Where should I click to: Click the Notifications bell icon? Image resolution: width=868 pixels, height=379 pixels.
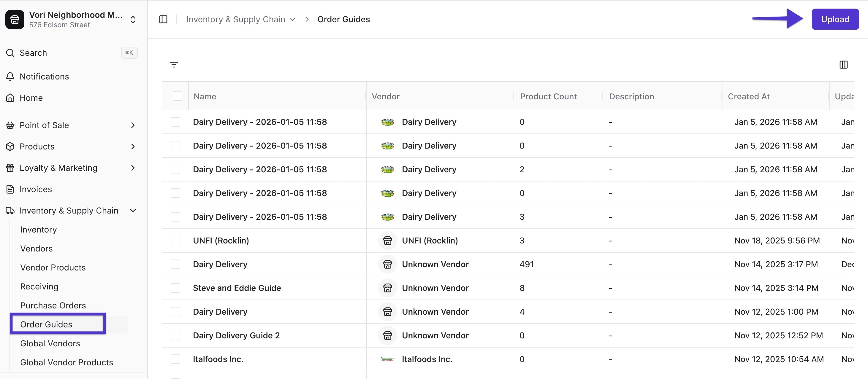[10, 77]
